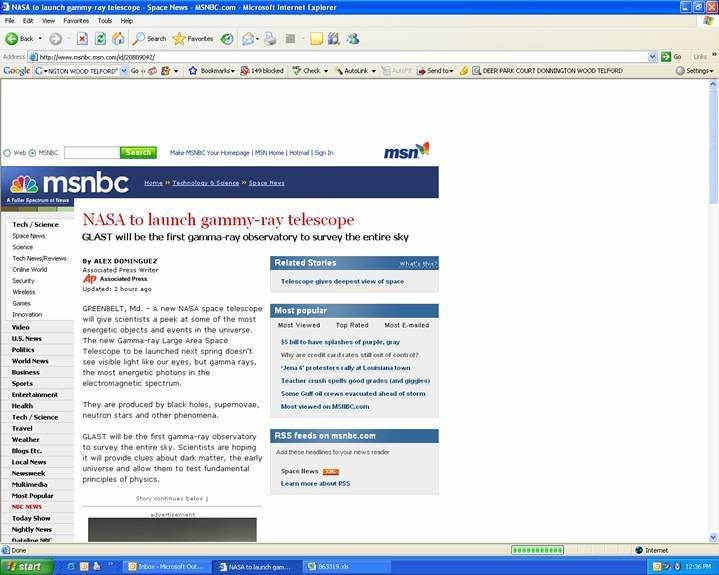Open the Tools menu
This screenshot has width=719, height=575.
[105, 21]
